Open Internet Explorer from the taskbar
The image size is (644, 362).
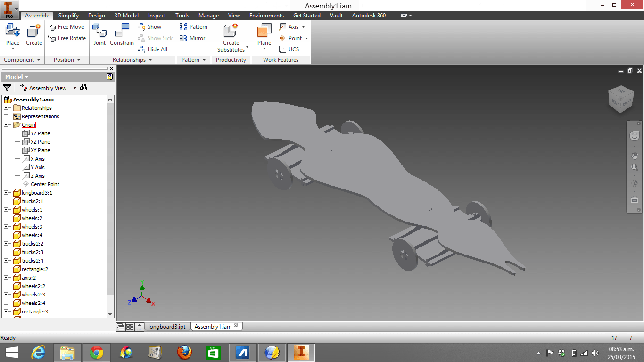pos(38,353)
